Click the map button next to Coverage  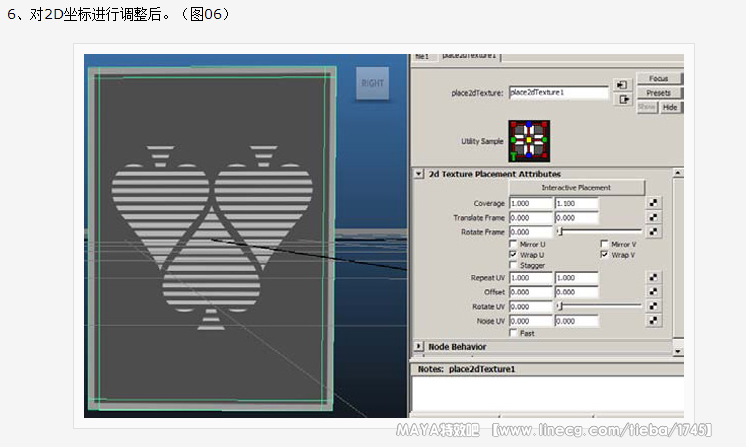(653, 203)
